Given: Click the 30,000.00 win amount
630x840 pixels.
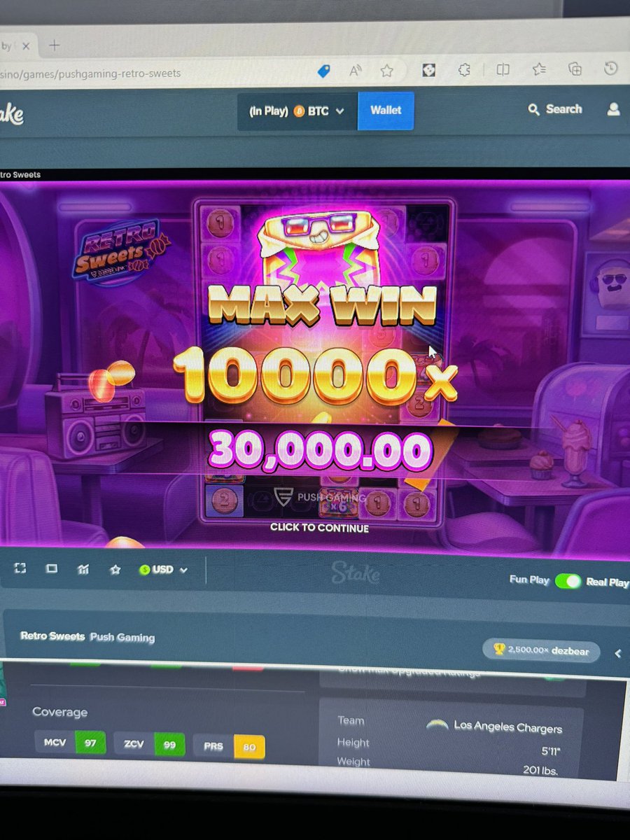Looking at the screenshot, I should pos(319,449).
